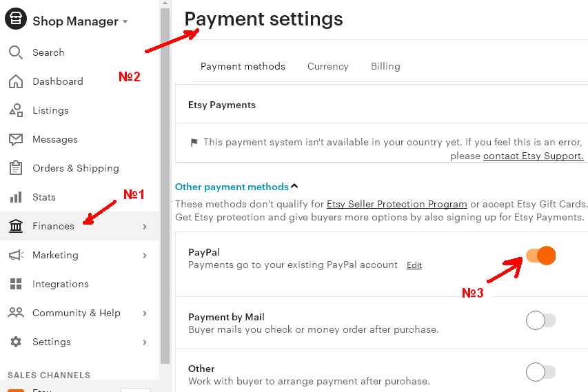
Task: Open Listings in the sidebar
Action: [79, 110]
